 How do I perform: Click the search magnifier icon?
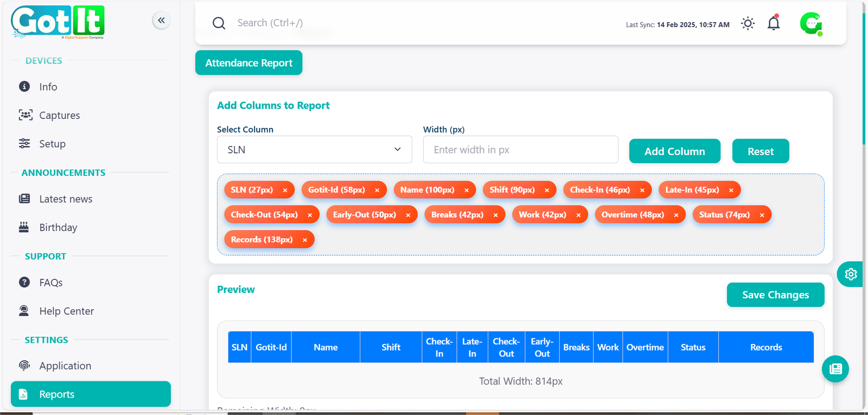[219, 23]
